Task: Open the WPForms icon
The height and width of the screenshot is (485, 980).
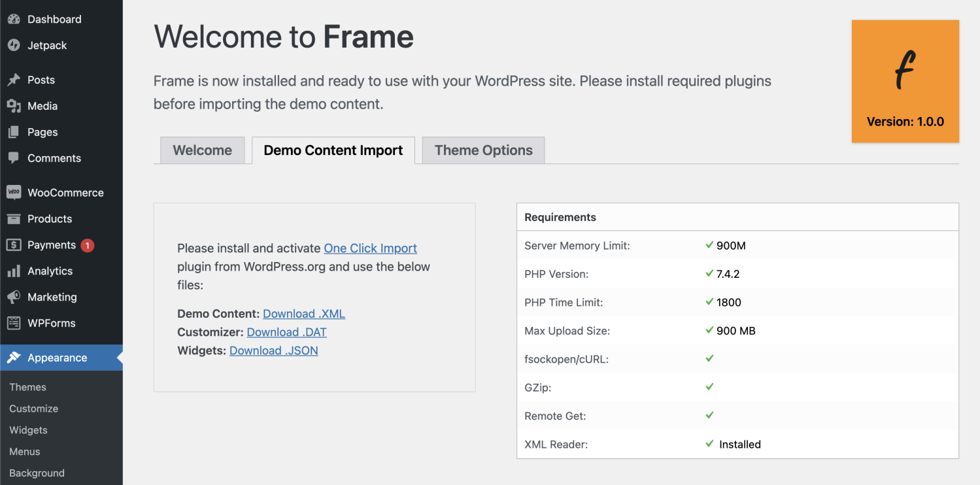Action: [14, 323]
